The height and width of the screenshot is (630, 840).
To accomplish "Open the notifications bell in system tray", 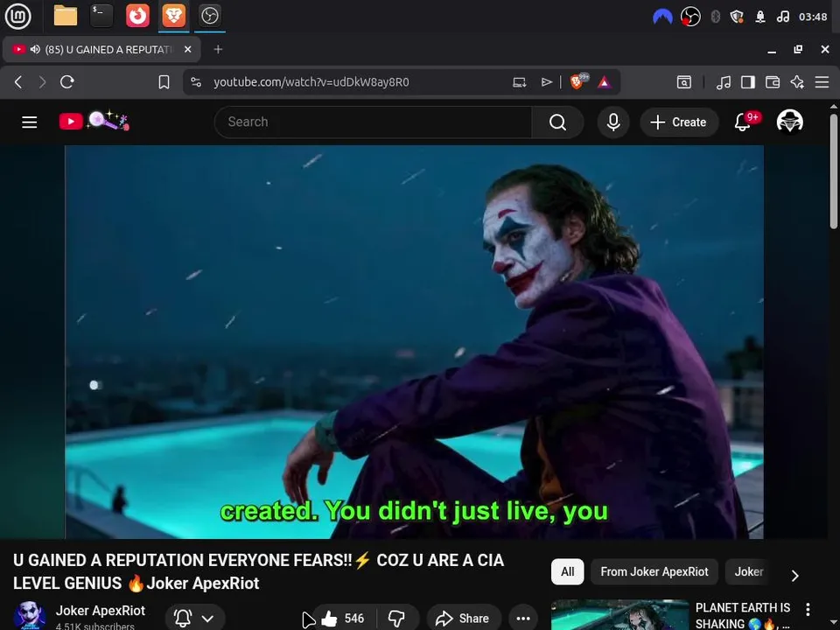I will click(760, 17).
